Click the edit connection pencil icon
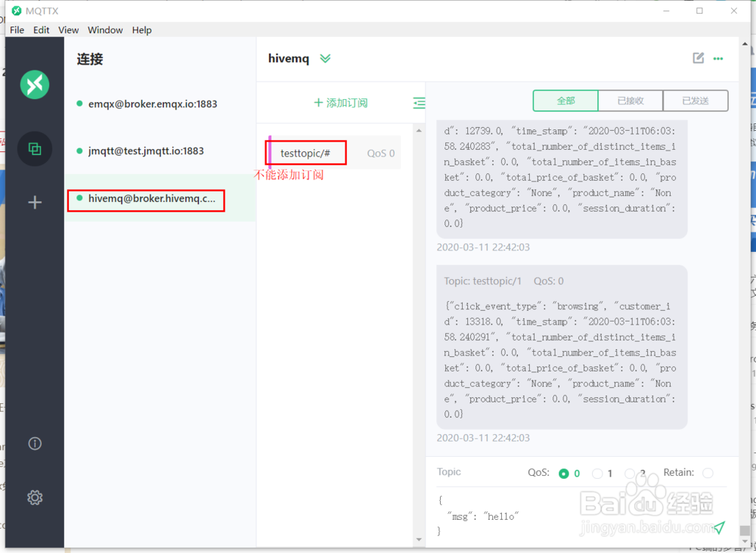This screenshot has width=756, height=553. [698, 58]
